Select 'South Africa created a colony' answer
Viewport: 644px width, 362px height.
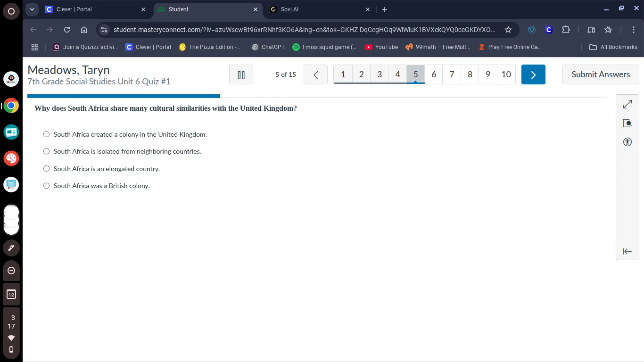[46, 134]
